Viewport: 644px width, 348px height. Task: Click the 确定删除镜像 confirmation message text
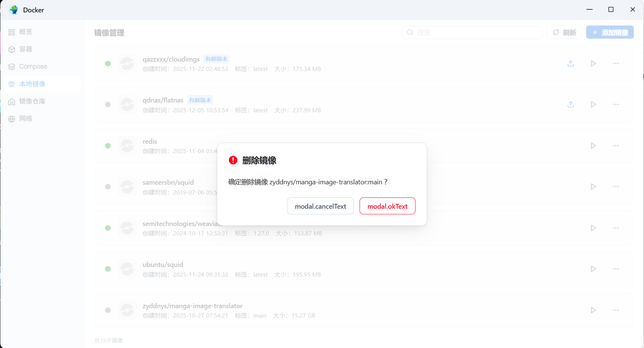308,182
